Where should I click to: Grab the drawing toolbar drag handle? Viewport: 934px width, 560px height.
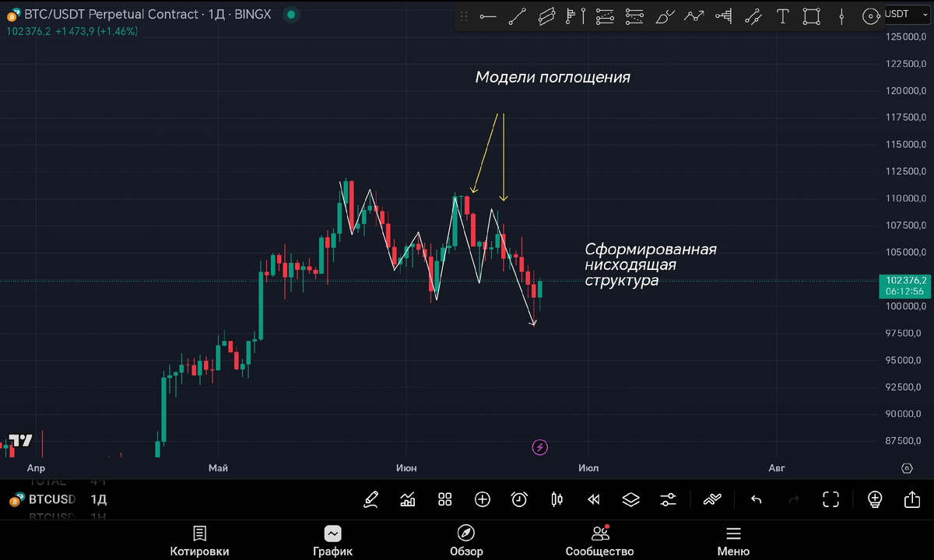[x=465, y=16]
